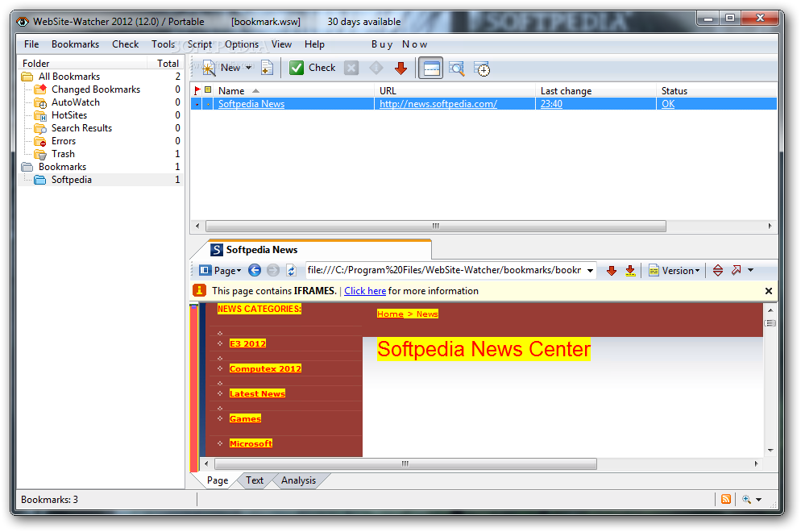This screenshot has width=801, height=532.
Task: Open the Version dropdown
Action: click(x=674, y=270)
